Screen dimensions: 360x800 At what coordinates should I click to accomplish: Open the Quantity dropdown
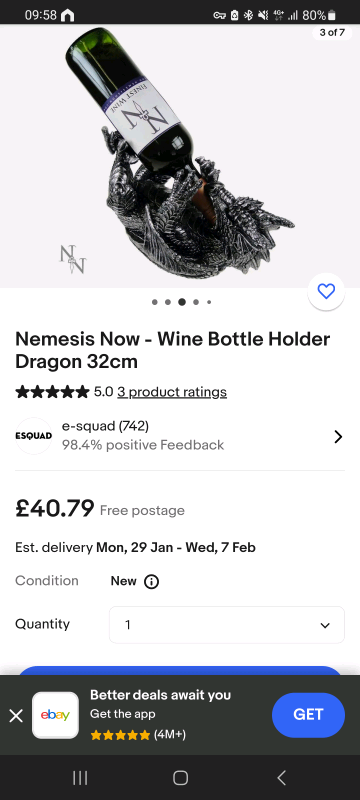pos(227,624)
